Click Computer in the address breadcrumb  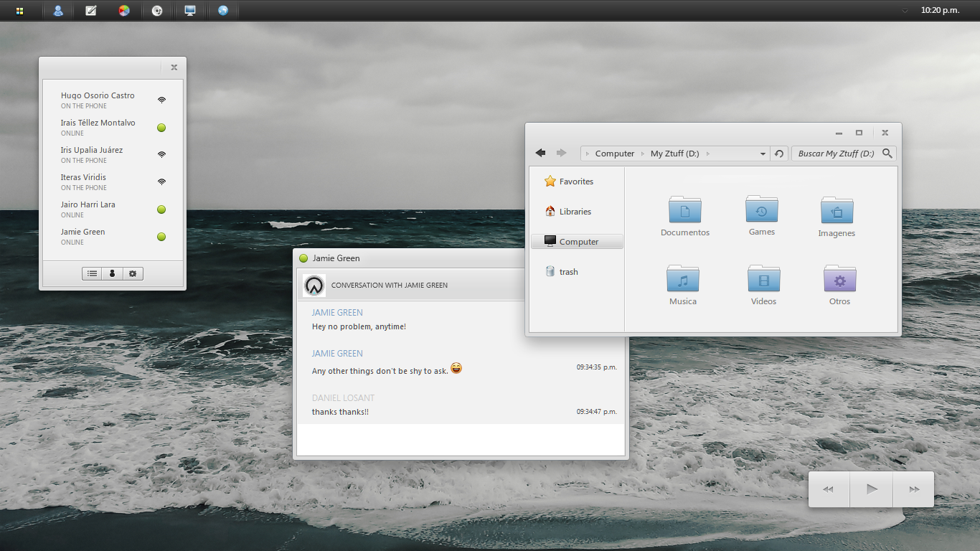tap(615, 154)
